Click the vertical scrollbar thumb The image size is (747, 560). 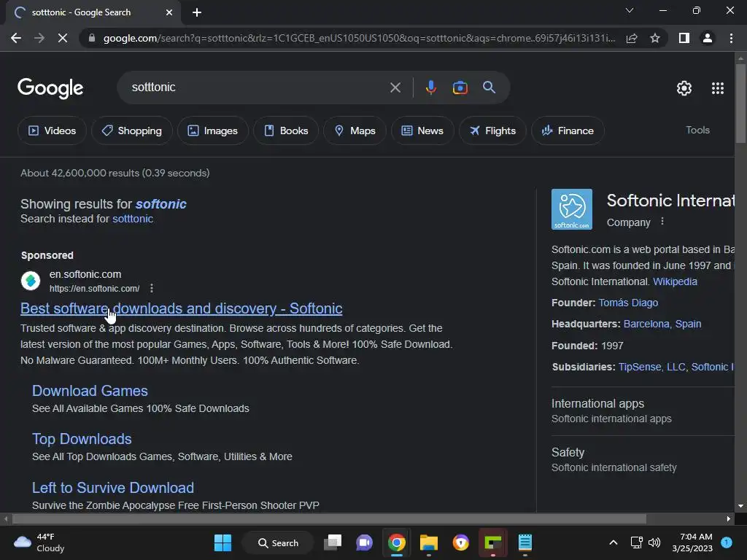coord(740,104)
